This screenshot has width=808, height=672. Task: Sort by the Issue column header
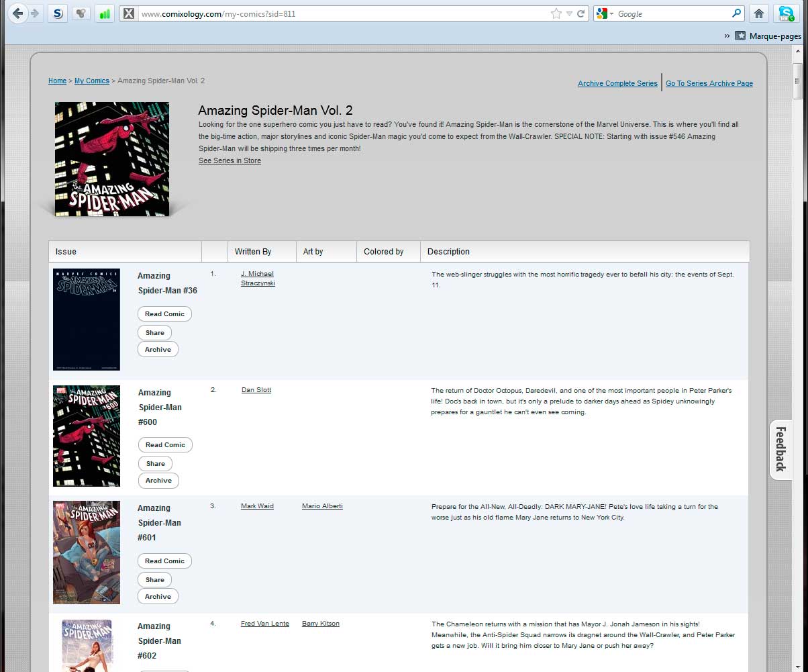tap(125, 252)
